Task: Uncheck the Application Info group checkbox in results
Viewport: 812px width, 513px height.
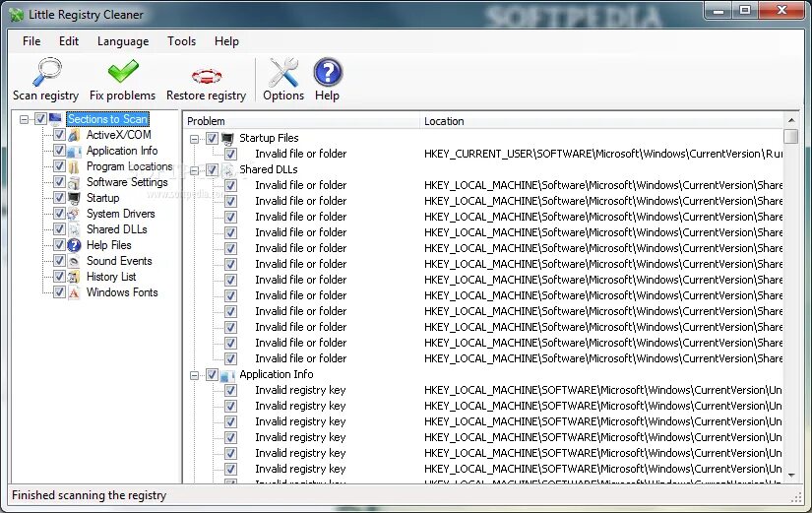Action: [212, 374]
